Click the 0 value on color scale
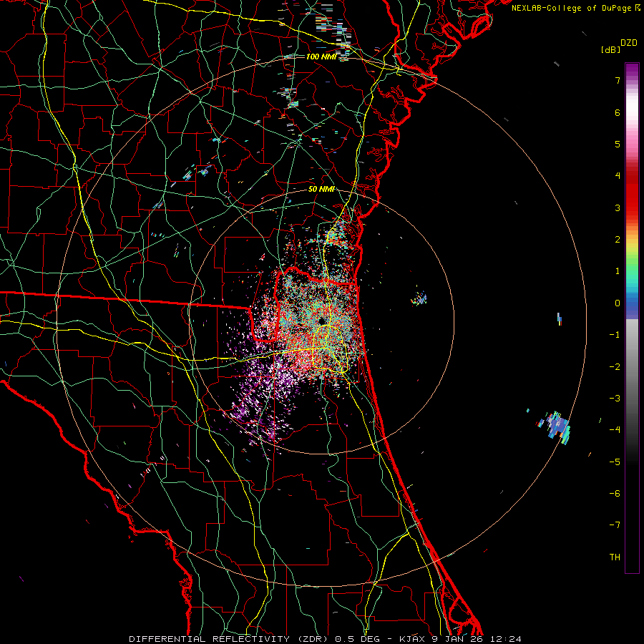Screen dimensions: 644x644 tap(618, 303)
